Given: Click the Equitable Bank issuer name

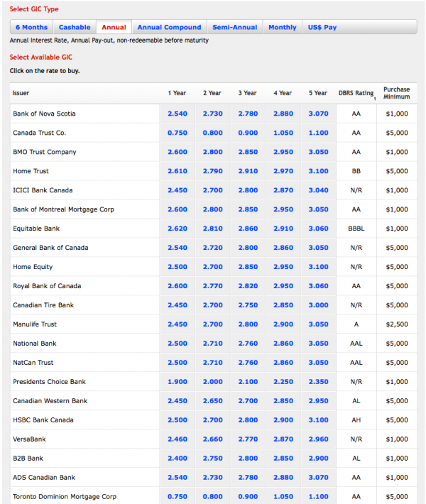Looking at the screenshot, I should tap(36, 229).
